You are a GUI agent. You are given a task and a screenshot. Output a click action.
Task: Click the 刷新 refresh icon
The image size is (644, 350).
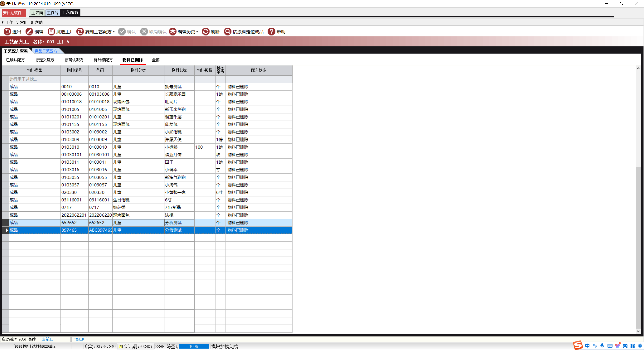click(x=206, y=32)
